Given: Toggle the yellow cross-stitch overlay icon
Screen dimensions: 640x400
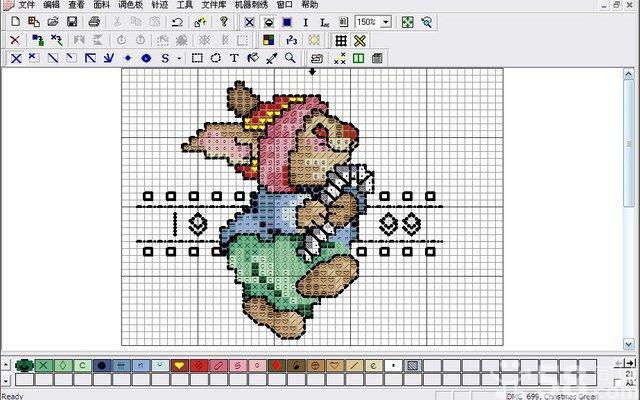Looking at the screenshot, I should click(x=360, y=40).
